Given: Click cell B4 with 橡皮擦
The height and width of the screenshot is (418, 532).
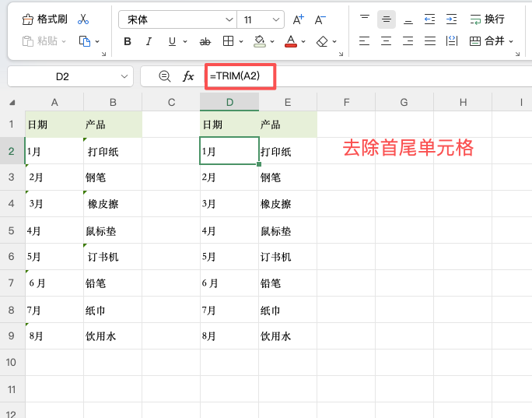Looking at the screenshot, I should click(113, 204).
